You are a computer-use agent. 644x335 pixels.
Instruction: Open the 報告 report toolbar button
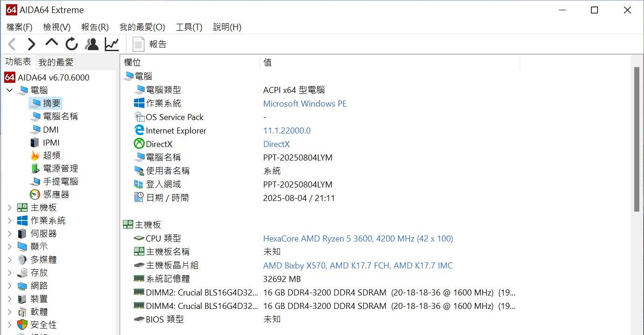(149, 44)
